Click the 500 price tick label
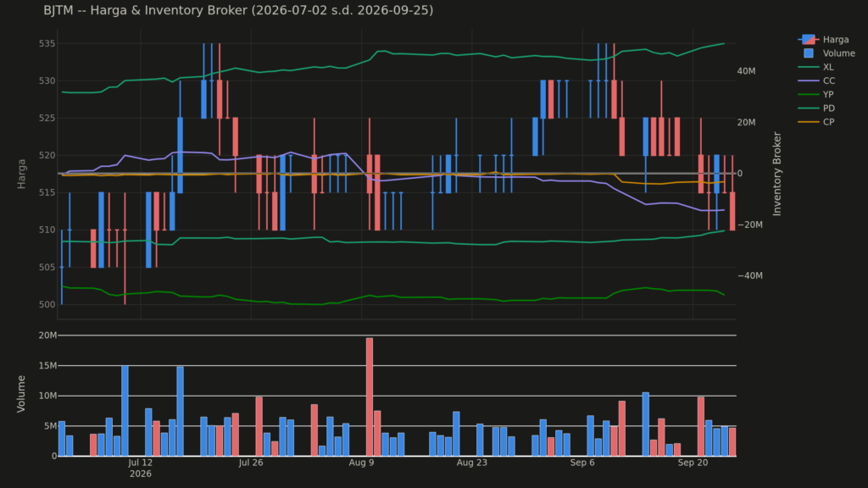 (x=47, y=304)
